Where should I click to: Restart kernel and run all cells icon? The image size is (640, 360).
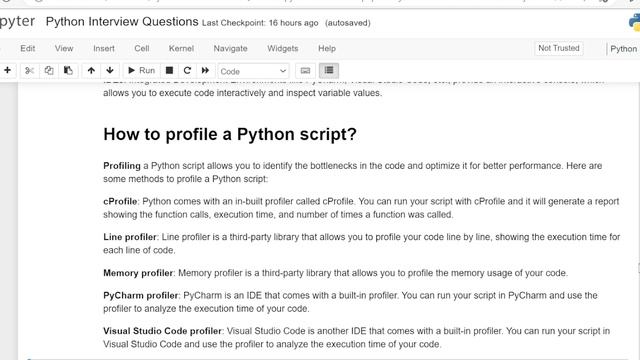(205, 71)
